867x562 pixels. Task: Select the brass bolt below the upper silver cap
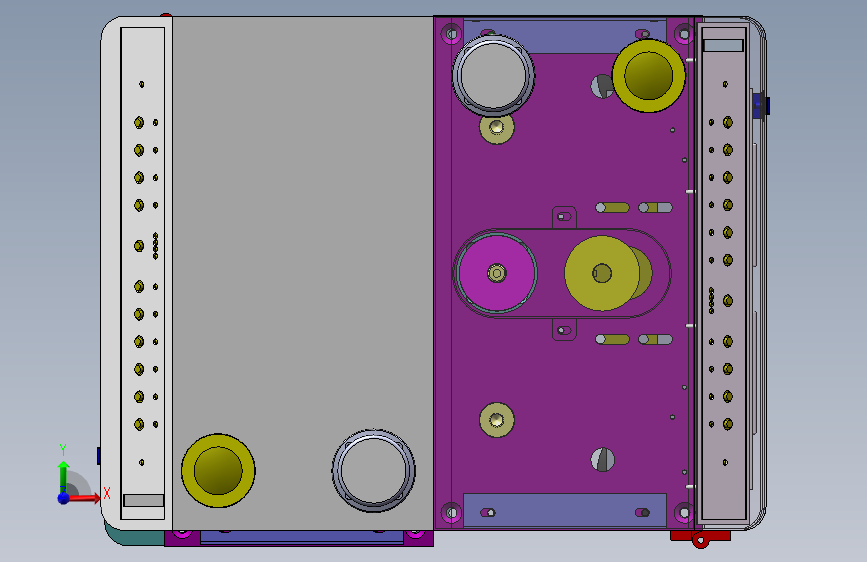[497, 127]
